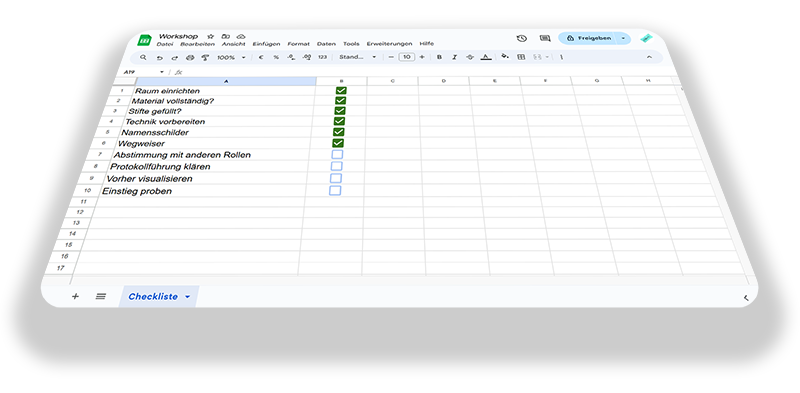Decrease decimal places

pyautogui.click(x=291, y=57)
